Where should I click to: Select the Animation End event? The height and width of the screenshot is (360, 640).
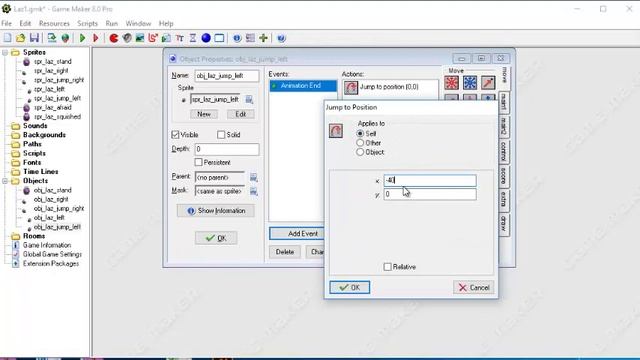303,86
